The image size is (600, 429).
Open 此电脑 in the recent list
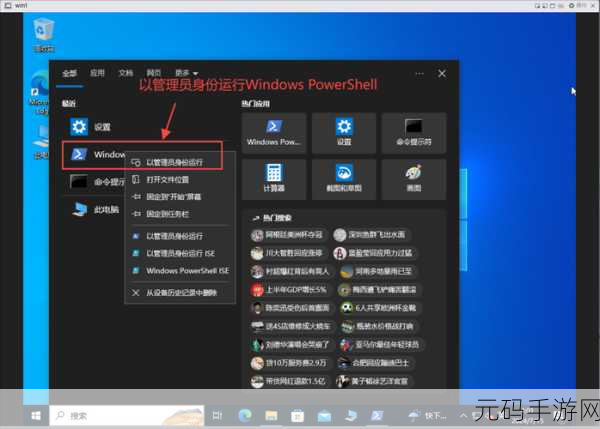coord(94,209)
